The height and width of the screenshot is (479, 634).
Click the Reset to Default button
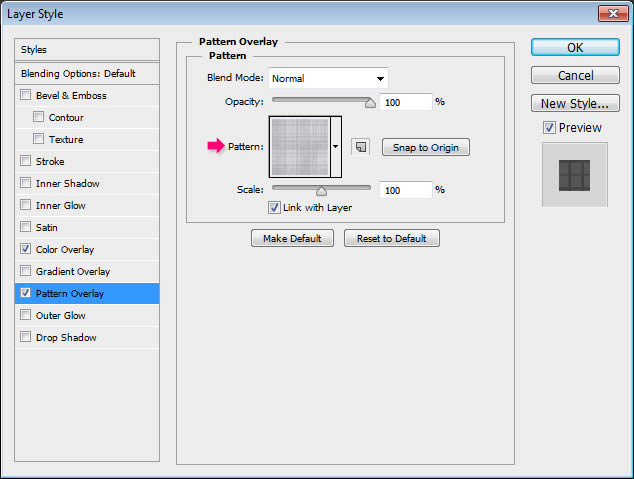(392, 238)
